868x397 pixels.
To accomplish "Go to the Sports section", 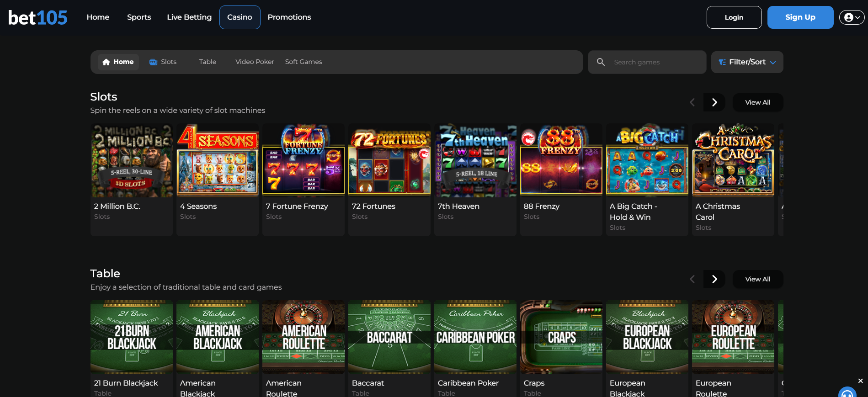I will (x=139, y=17).
